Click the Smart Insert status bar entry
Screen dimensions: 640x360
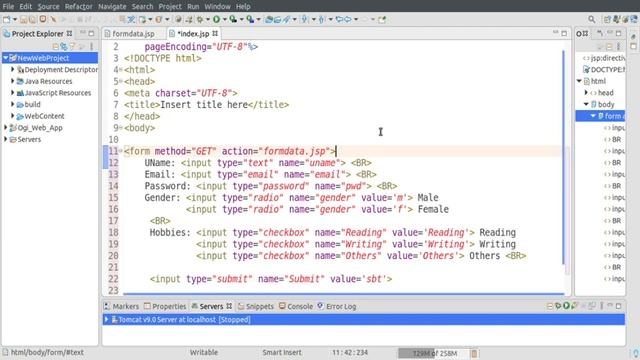coord(282,353)
